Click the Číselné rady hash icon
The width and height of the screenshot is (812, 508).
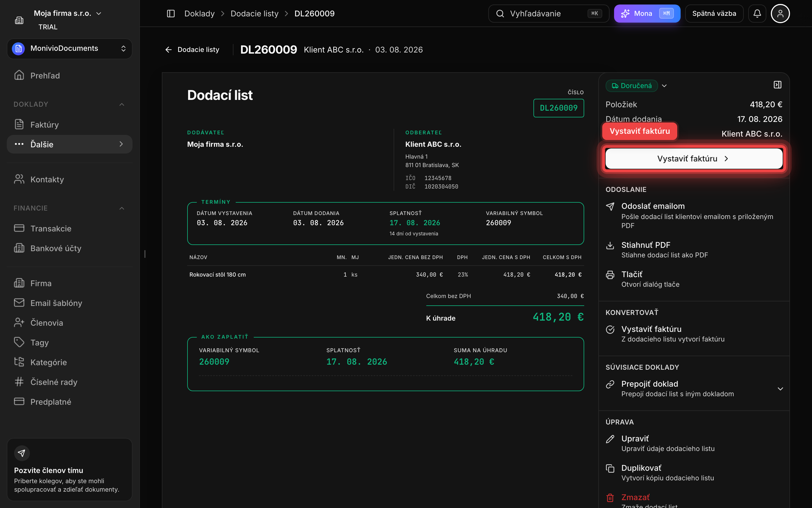[x=19, y=382]
